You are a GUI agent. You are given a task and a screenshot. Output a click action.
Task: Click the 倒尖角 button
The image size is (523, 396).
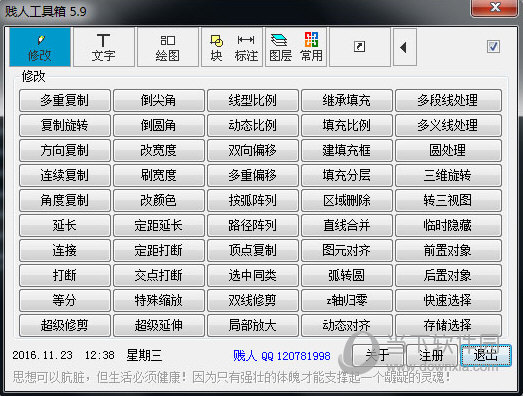pos(159,100)
